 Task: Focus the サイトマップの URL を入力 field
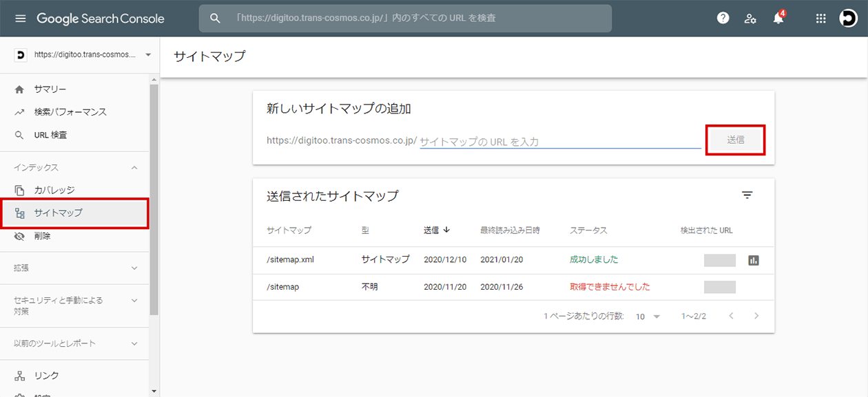560,141
